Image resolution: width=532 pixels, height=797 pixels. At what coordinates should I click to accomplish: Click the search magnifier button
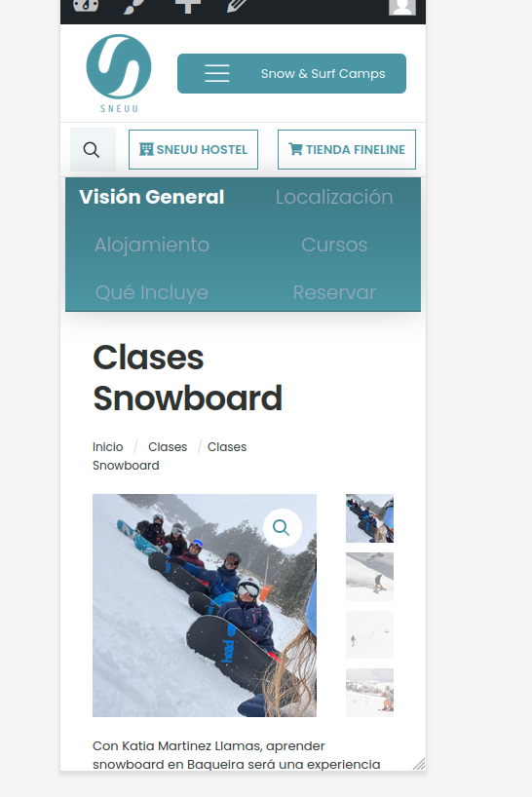point(92,150)
